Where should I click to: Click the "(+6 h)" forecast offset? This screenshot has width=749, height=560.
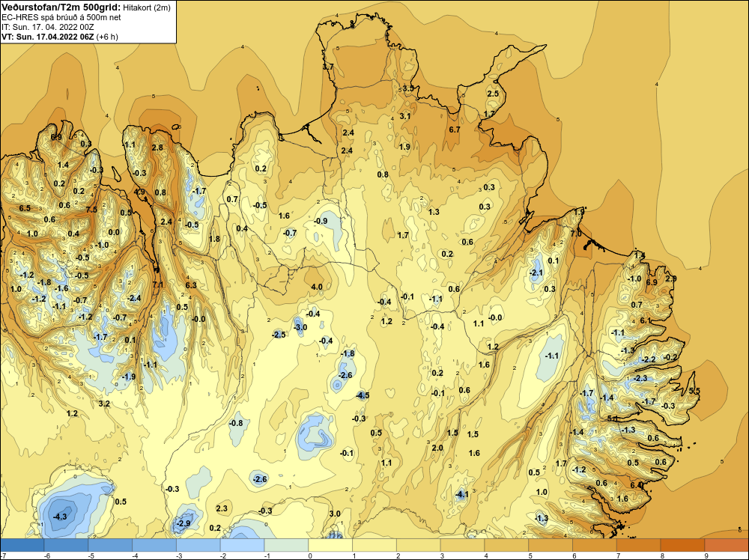coord(107,37)
